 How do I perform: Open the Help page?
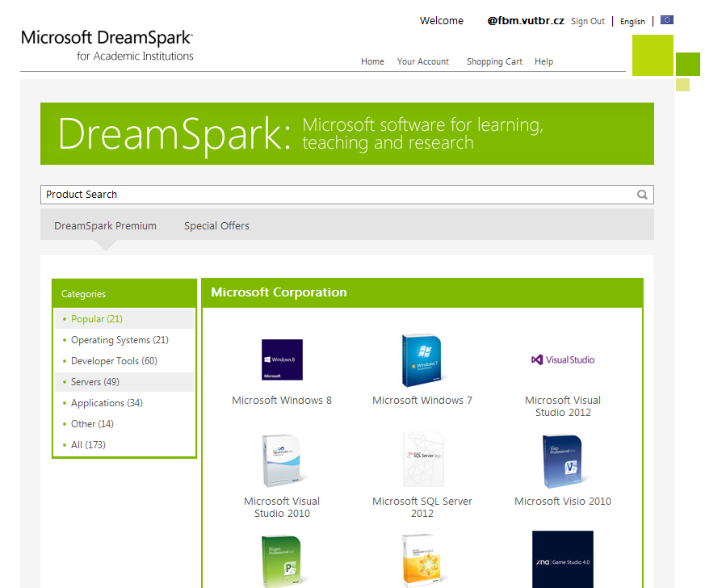(x=543, y=61)
